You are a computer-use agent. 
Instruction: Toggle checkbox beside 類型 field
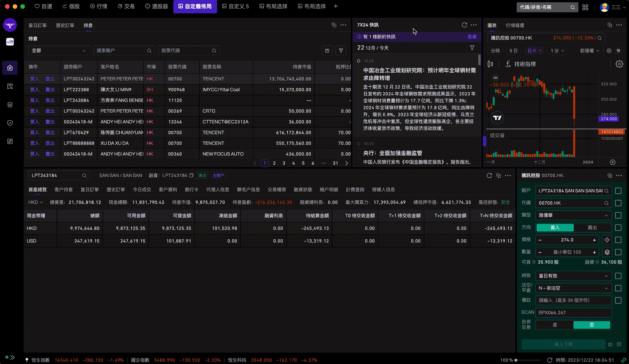[x=618, y=215]
